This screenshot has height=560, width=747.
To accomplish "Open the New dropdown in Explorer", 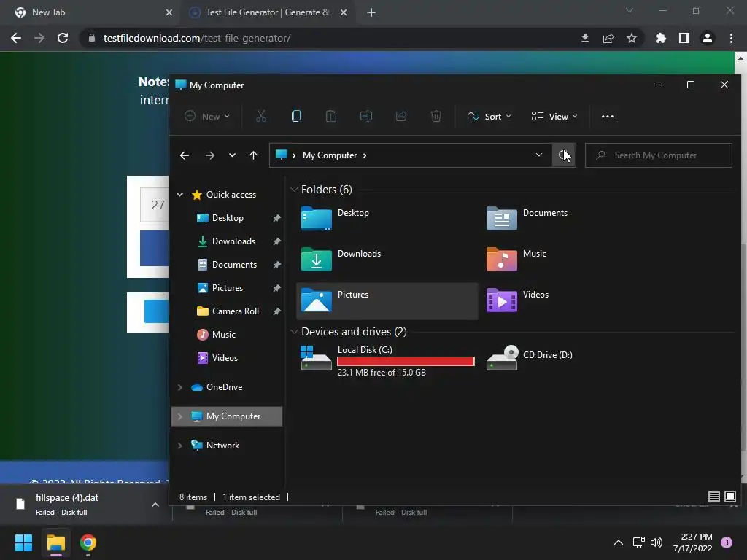I will pyautogui.click(x=207, y=116).
